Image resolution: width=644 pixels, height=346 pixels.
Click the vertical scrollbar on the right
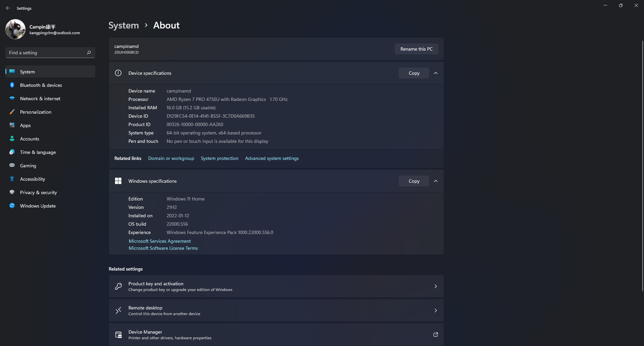click(x=642, y=166)
